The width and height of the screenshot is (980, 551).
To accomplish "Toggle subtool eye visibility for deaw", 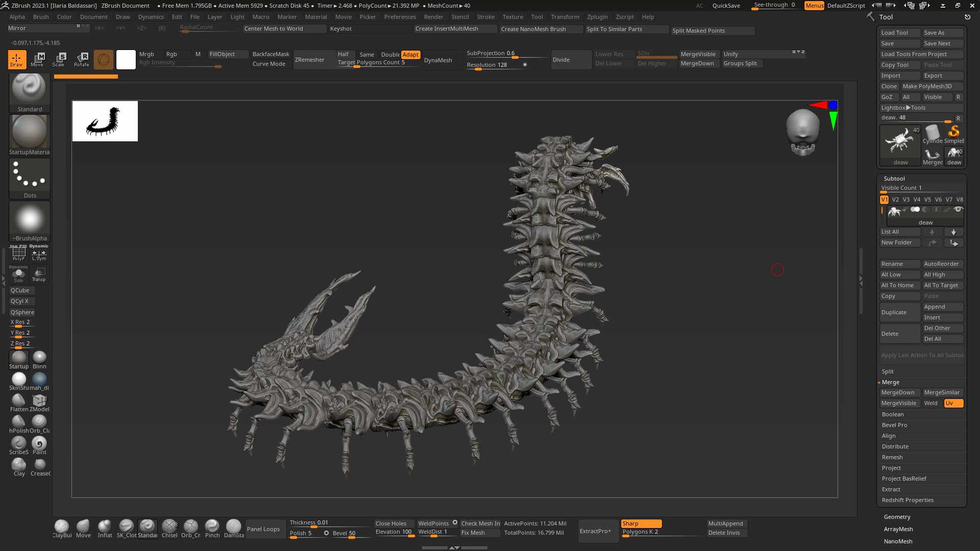I will (958, 210).
